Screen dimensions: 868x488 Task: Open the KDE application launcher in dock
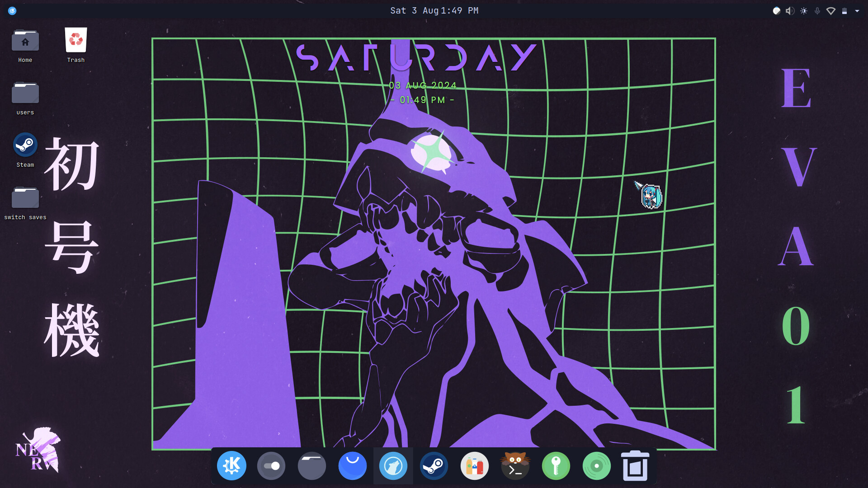tap(231, 465)
